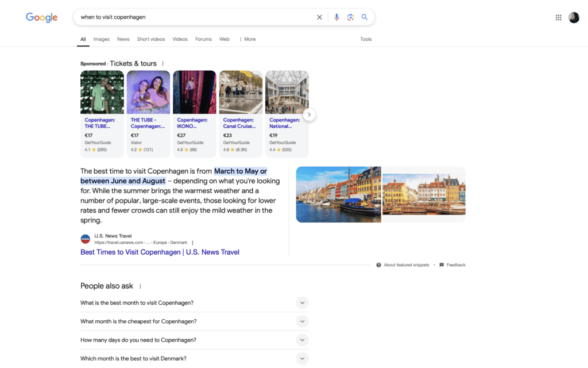Click the highlighted 'March to May or' text
588x368 pixels.
(241, 171)
